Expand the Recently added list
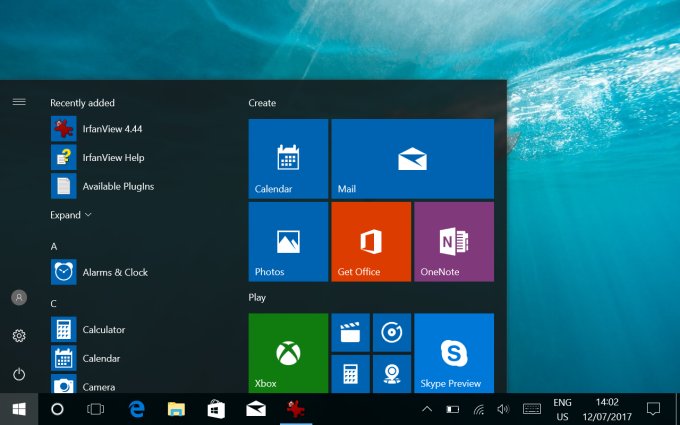Viewport: 680px width, 425px height. (71, 215)
